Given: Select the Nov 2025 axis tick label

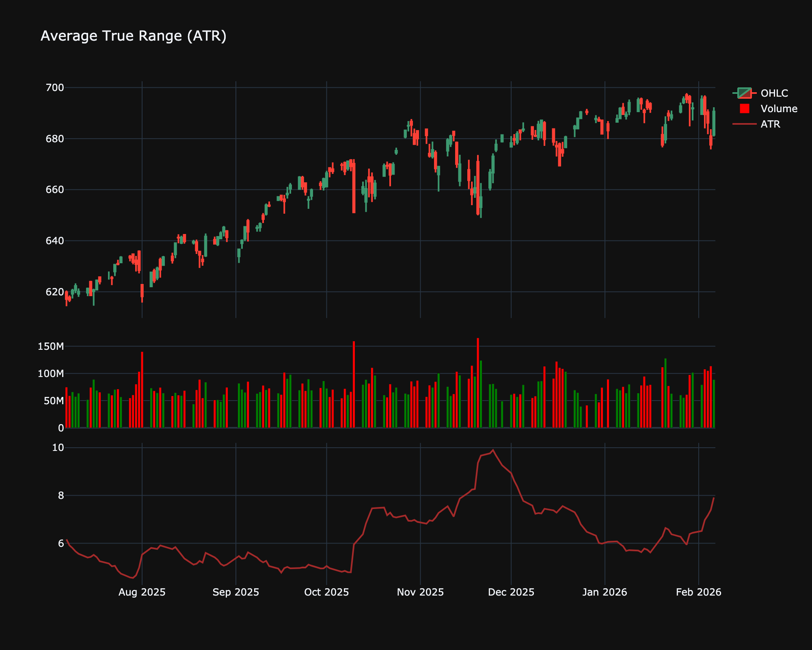Looking at the screenshot, I should [x=420, y=592].
